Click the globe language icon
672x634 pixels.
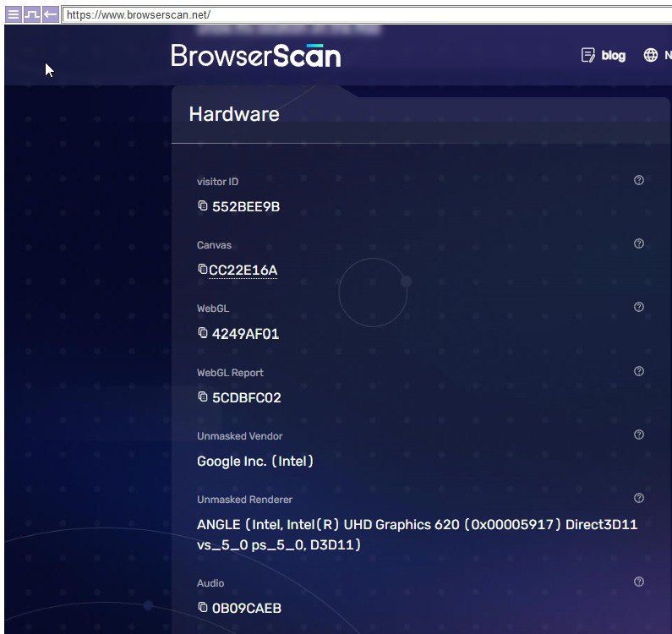650,56
